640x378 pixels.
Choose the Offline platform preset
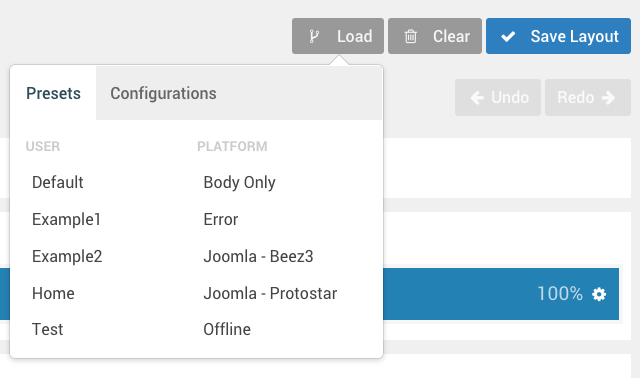click(227, 329)
